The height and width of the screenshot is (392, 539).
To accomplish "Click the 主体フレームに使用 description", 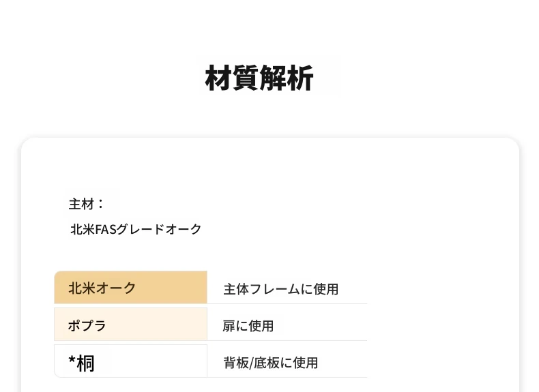I will pyautogui.click(x=281, y=289).
